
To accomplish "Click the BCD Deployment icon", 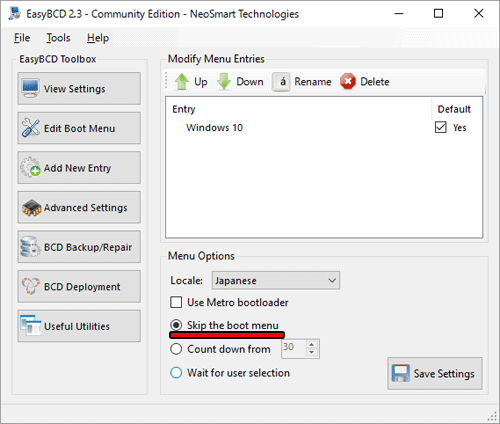I will (x=31, y=286).
